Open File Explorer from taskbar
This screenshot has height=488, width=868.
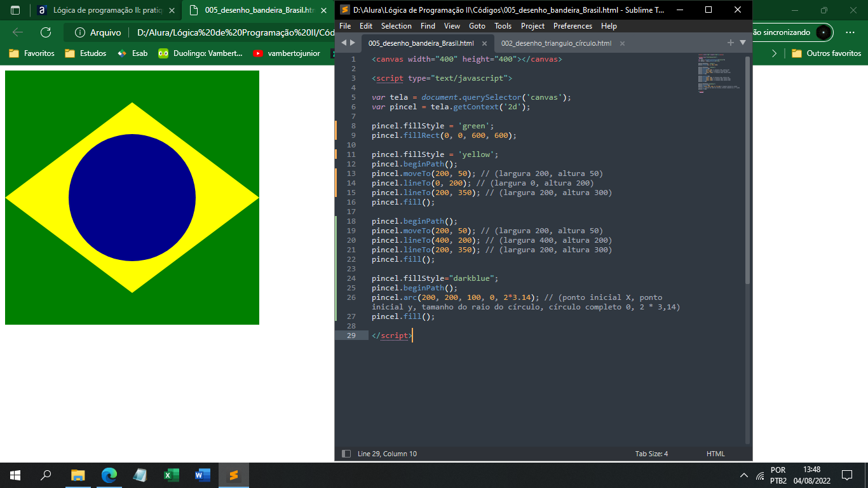coord(78,475)
